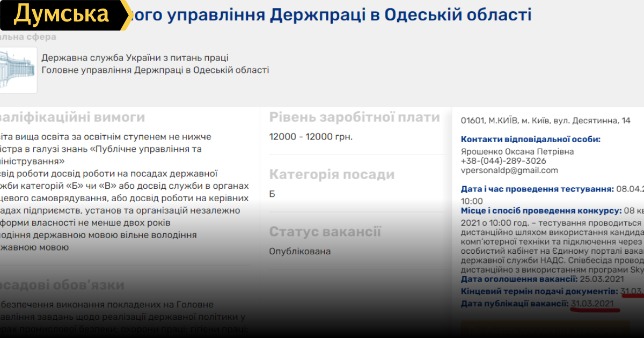
Task: Select the 'Опублікована' status text
Action: click(300, 252)
